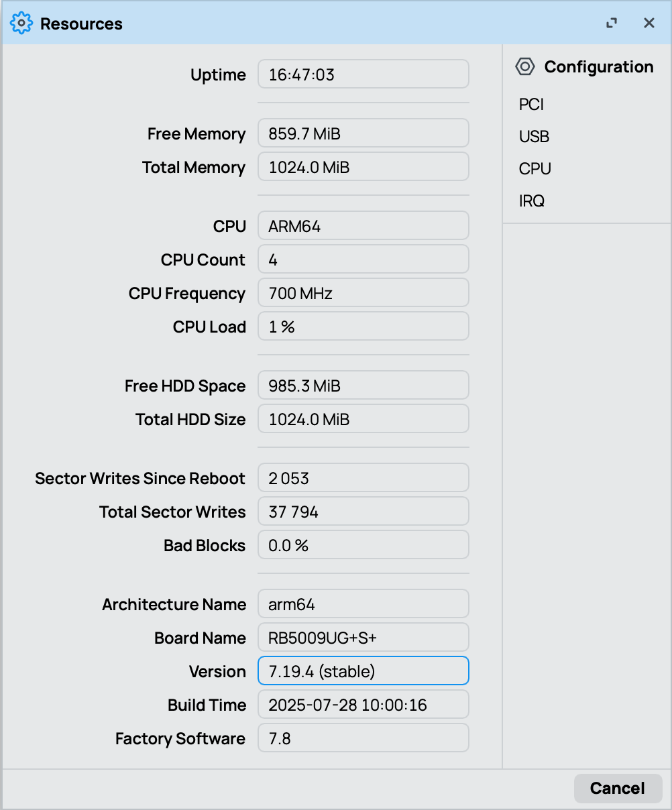Select the Build Time 2025-07-28 field
Viewport: 672px width, 810px height.
click(x=363, y=704)
